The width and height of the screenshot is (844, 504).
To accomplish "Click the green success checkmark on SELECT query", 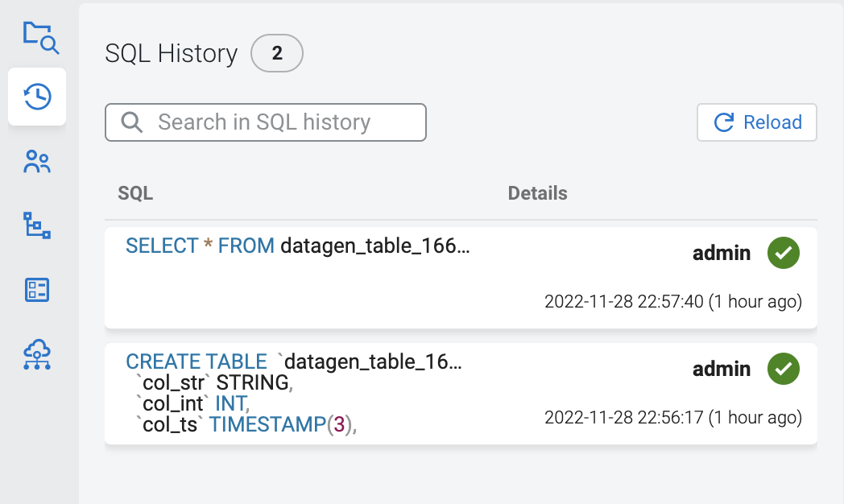I will pos(783,253).
